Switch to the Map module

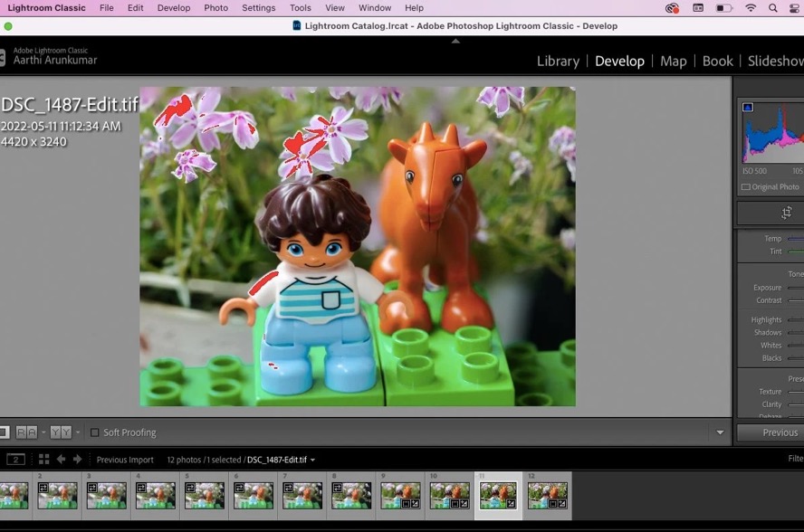[x=674, y=61]
